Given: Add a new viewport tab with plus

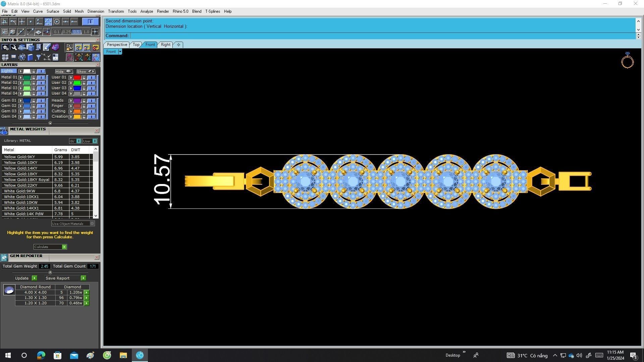Looking at the screenshot, I should (x=178, y=45).
